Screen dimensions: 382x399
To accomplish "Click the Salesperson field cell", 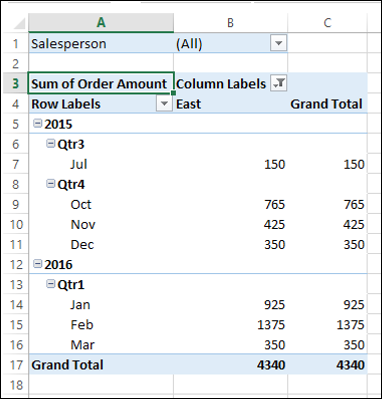I will point(101,43).
